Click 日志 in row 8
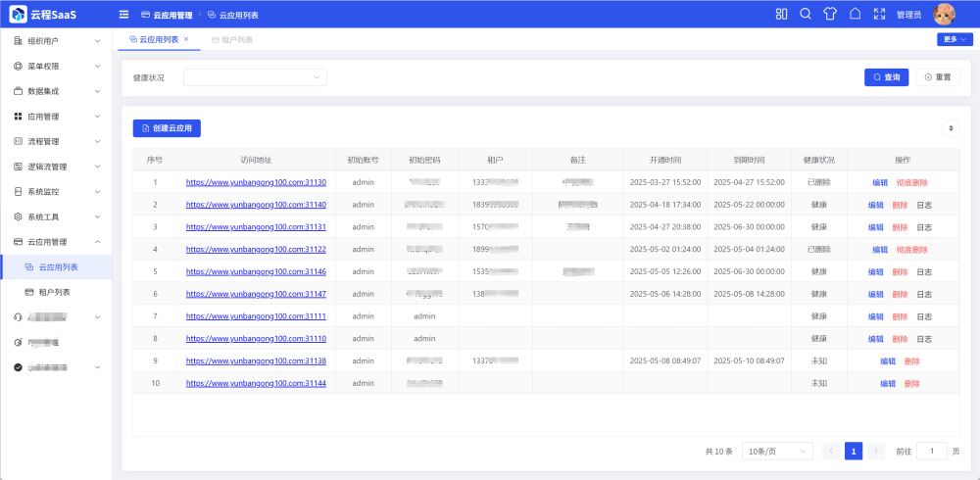 click(x=924, y=339)
